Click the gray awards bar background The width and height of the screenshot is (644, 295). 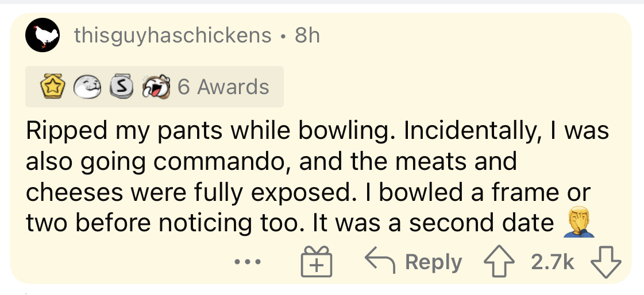tap(276, 87)
